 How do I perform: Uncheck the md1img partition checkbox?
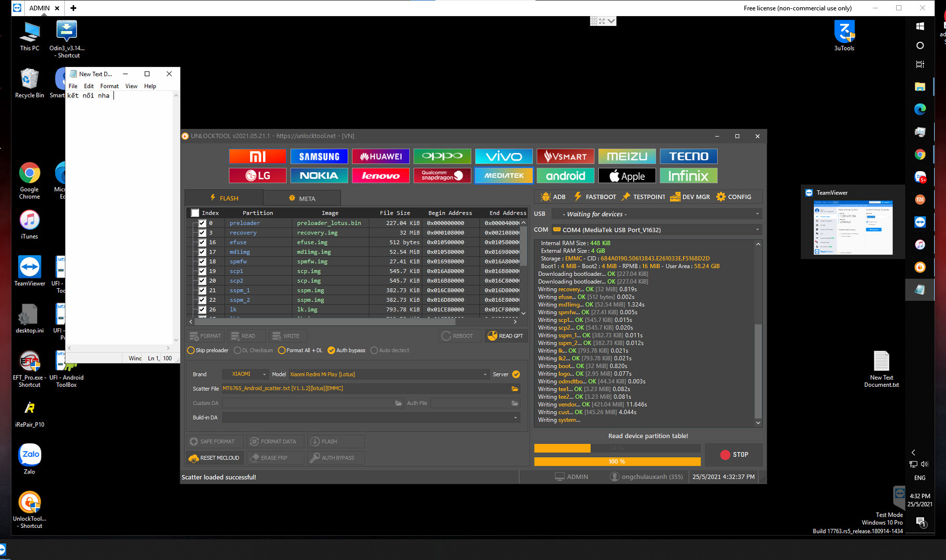202,252
